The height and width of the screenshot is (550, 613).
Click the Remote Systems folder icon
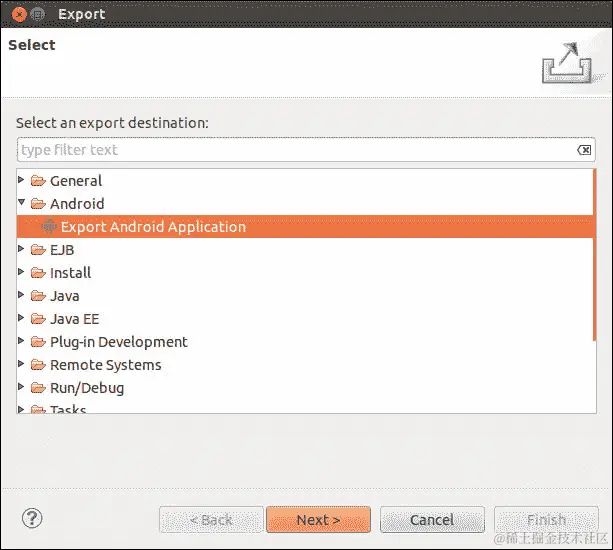(38, 365)
